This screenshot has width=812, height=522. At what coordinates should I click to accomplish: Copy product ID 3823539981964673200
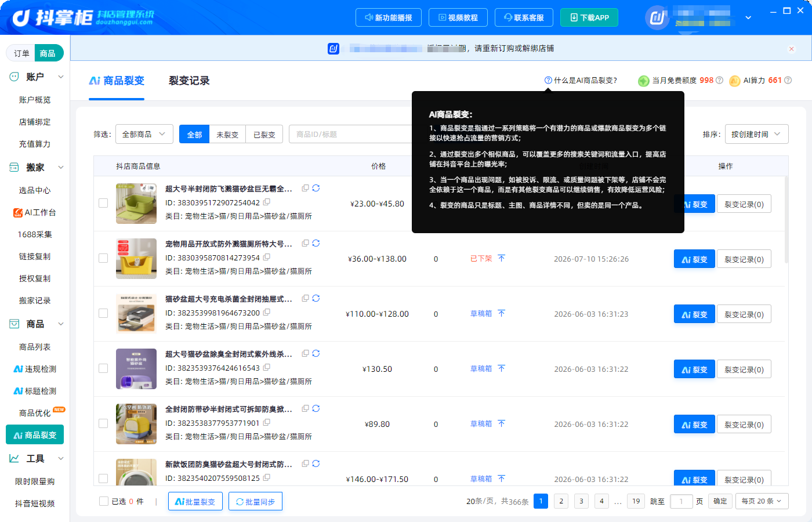pos(267,313)
